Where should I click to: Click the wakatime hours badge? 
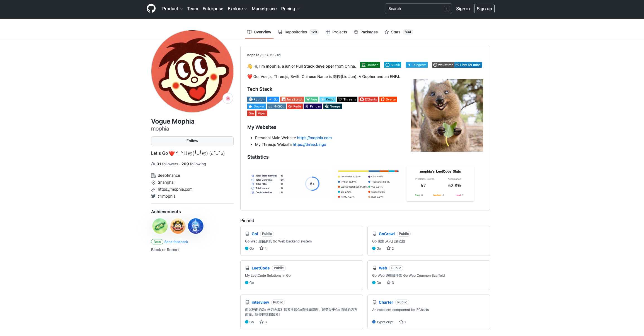[x=457, y=65]
